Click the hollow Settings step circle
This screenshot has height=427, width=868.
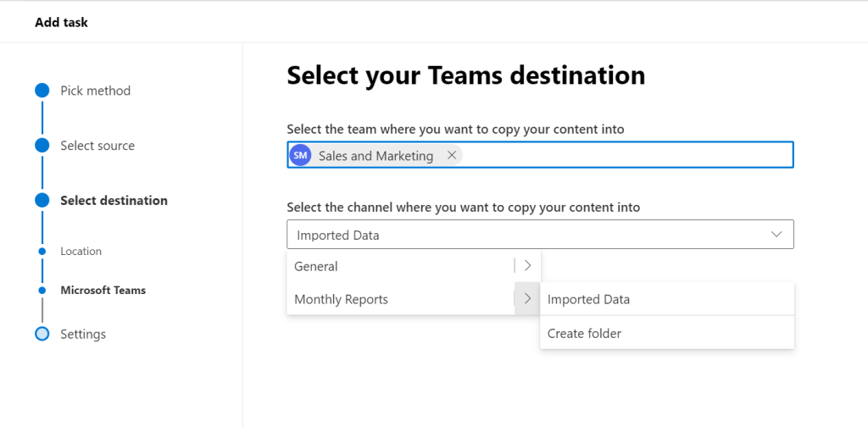pos(42,334)
